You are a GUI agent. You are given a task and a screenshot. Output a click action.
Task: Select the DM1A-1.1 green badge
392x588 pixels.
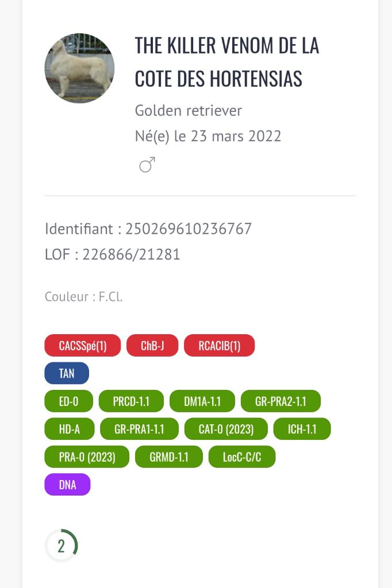(202, 401)
